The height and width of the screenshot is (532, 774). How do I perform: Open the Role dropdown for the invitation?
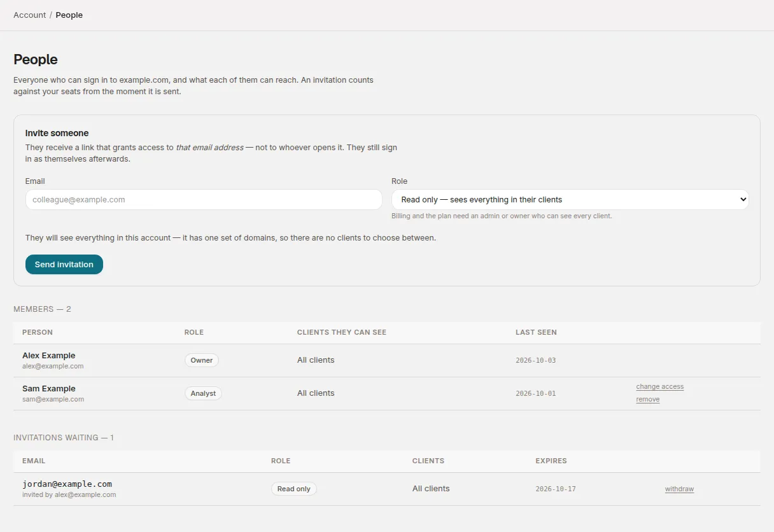(x=570, y=199)
